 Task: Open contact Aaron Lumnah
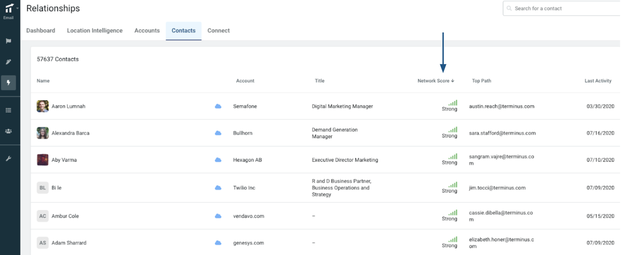68,106
